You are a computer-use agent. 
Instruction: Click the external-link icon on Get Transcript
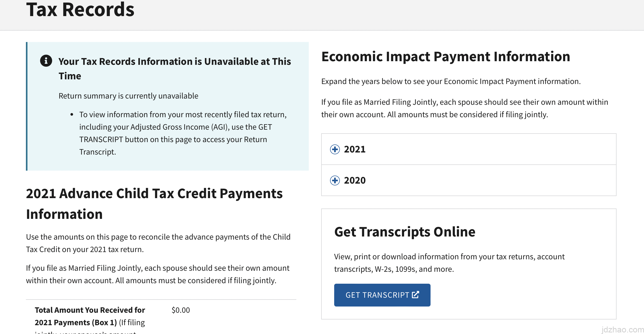pyautogui.click(x=416, y=295)
